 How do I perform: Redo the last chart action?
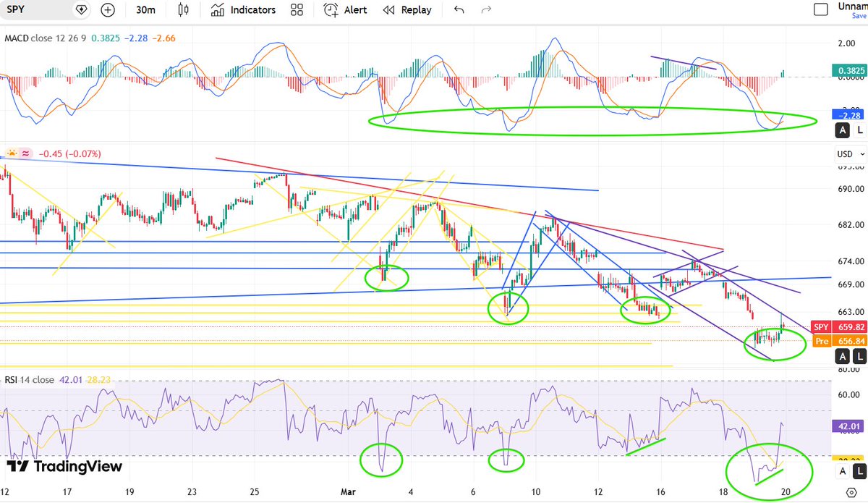(x=486, y=10)
